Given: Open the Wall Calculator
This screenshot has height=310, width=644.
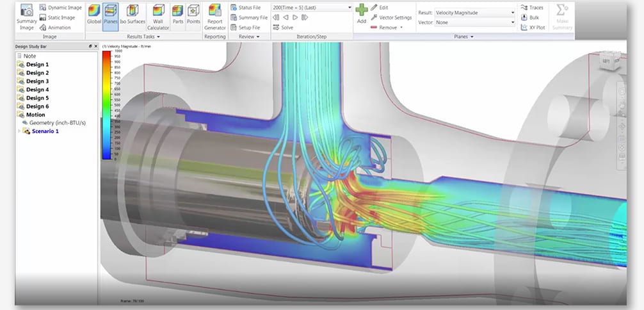Looking at the screenshot, I should click(158, 17).
